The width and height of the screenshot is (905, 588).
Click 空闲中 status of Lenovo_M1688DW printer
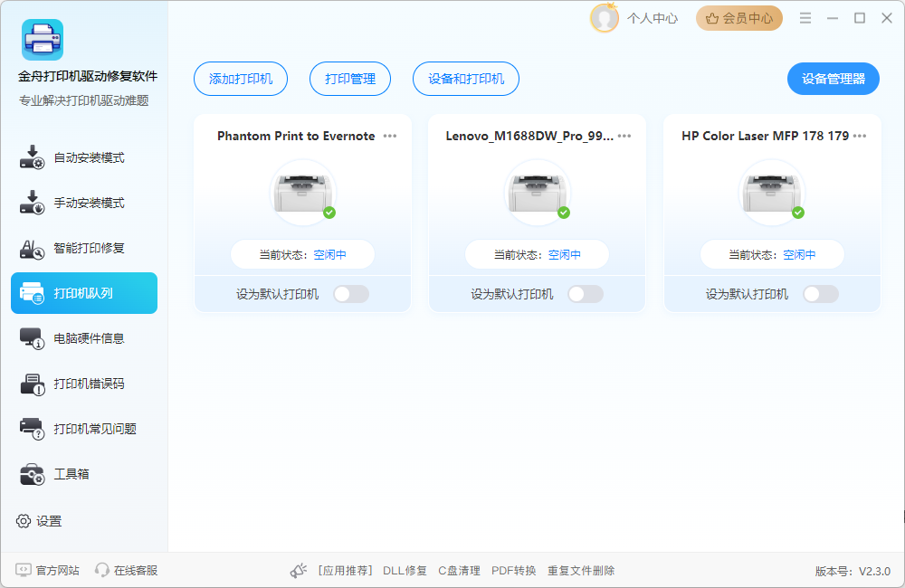[x=565, y=254]
